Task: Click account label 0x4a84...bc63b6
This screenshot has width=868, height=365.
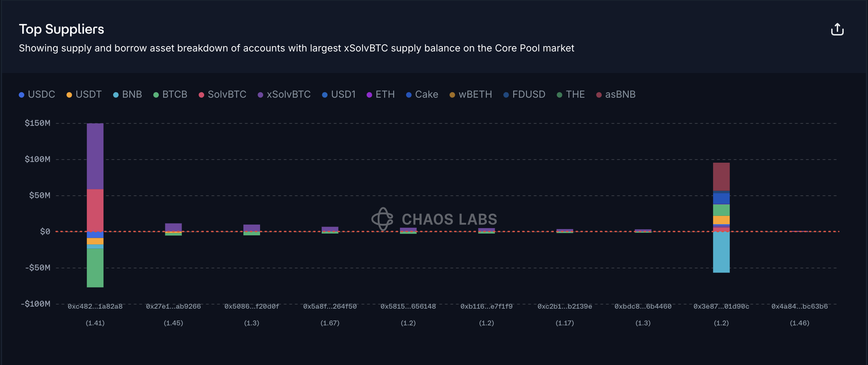Action: [x=800, y=306]
